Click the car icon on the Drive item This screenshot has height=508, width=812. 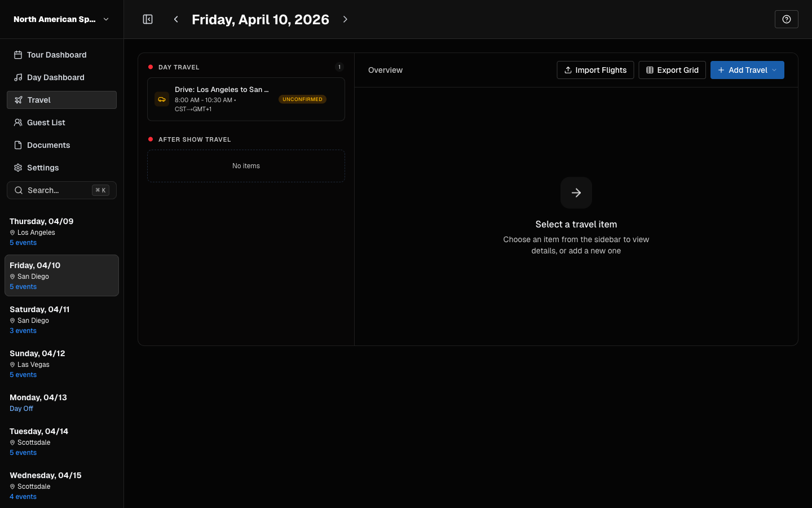point(162,99)
